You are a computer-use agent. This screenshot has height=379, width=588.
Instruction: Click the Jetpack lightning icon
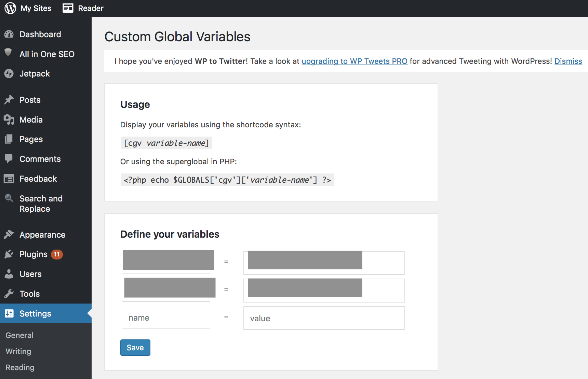point(9,73)
